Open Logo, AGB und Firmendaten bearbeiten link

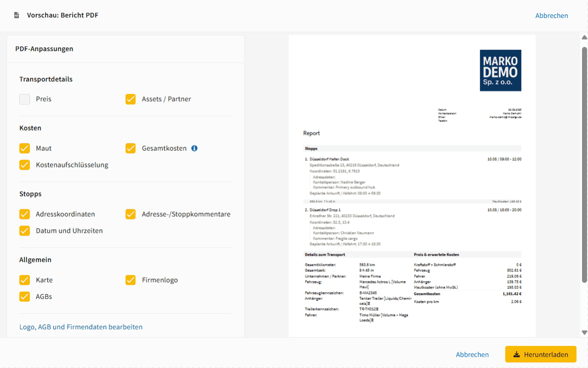click(81, 327)
